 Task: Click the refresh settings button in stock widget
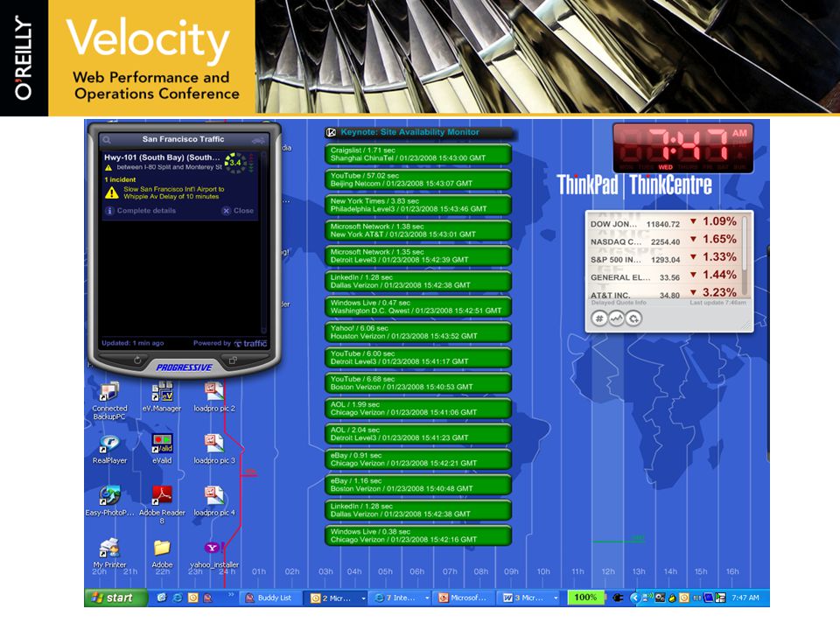coord(633,319)
